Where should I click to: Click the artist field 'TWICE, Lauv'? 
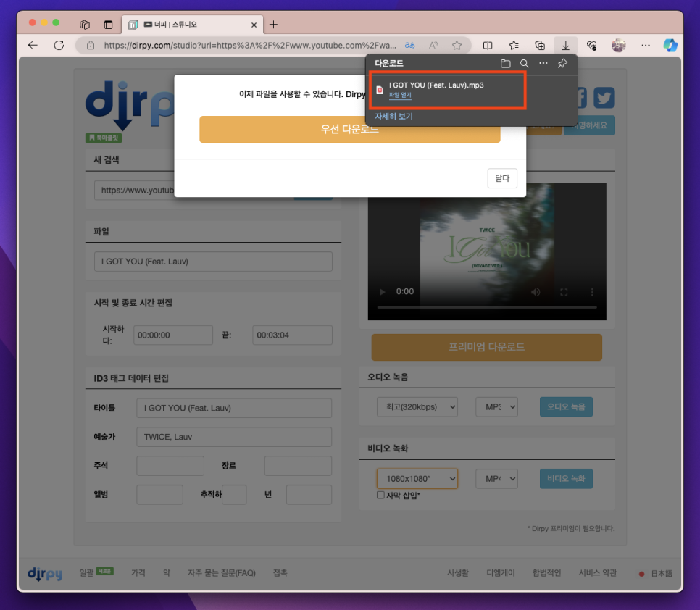tap(234, 437)
